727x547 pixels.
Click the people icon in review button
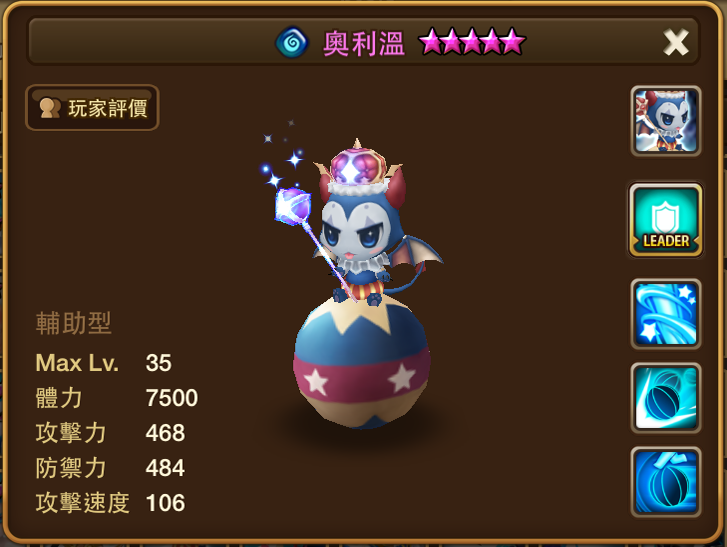50,108
